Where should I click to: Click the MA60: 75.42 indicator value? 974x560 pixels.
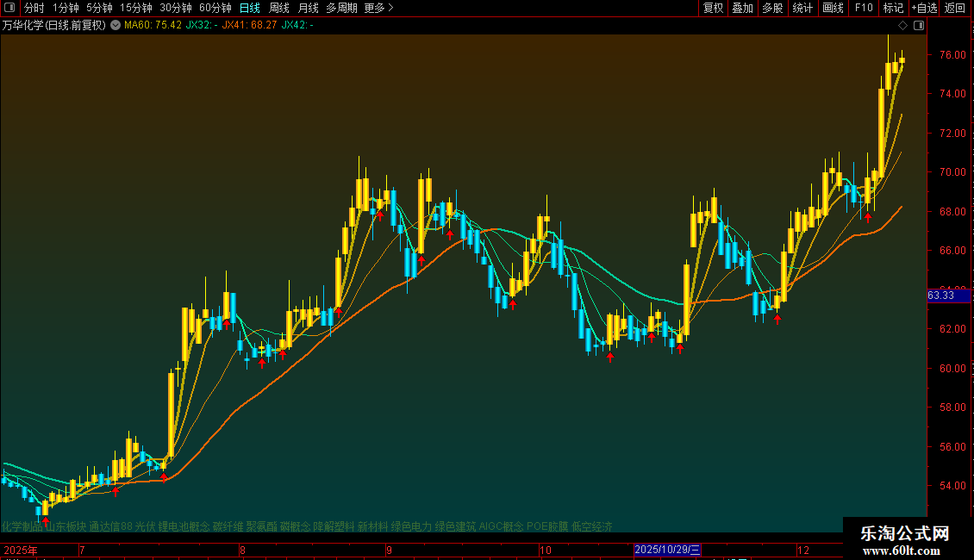[153, 26]
